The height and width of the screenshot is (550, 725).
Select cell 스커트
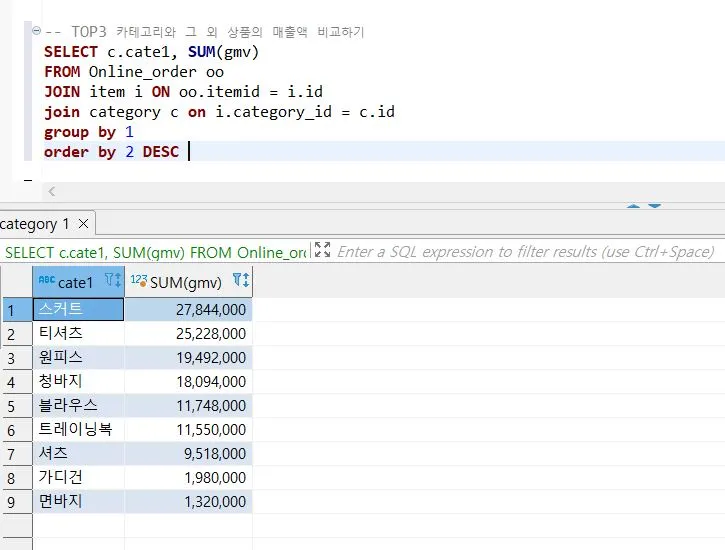78,309
